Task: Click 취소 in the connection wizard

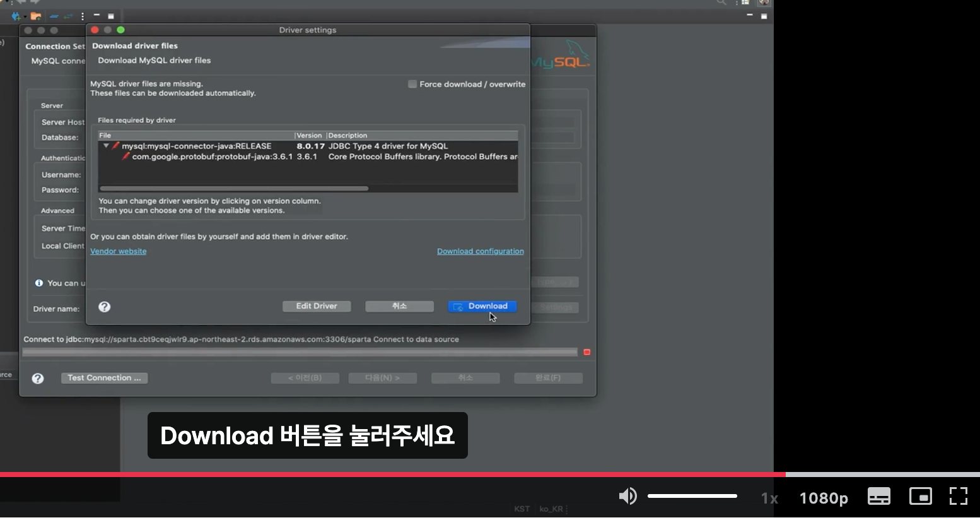Action: click(x=465, y=378)
